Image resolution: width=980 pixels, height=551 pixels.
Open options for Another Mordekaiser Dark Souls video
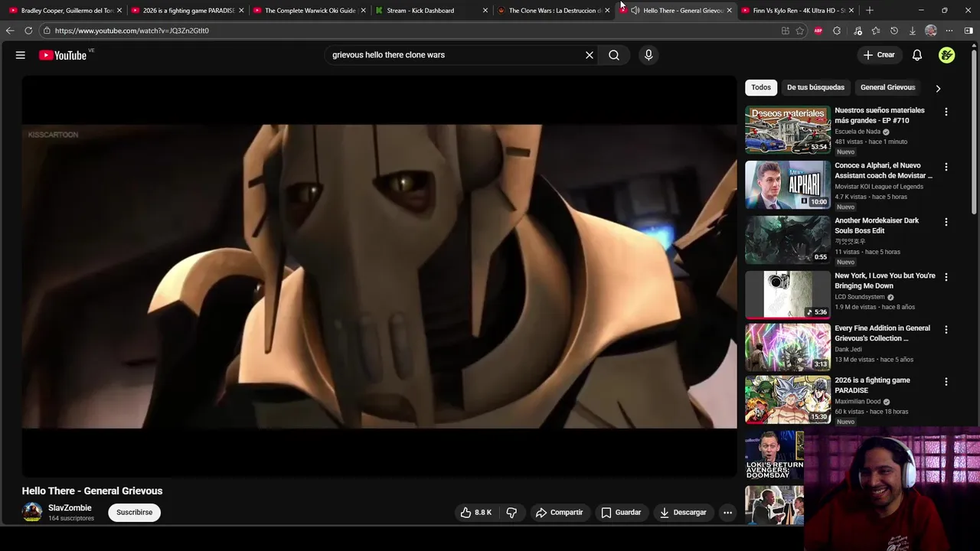946,222
